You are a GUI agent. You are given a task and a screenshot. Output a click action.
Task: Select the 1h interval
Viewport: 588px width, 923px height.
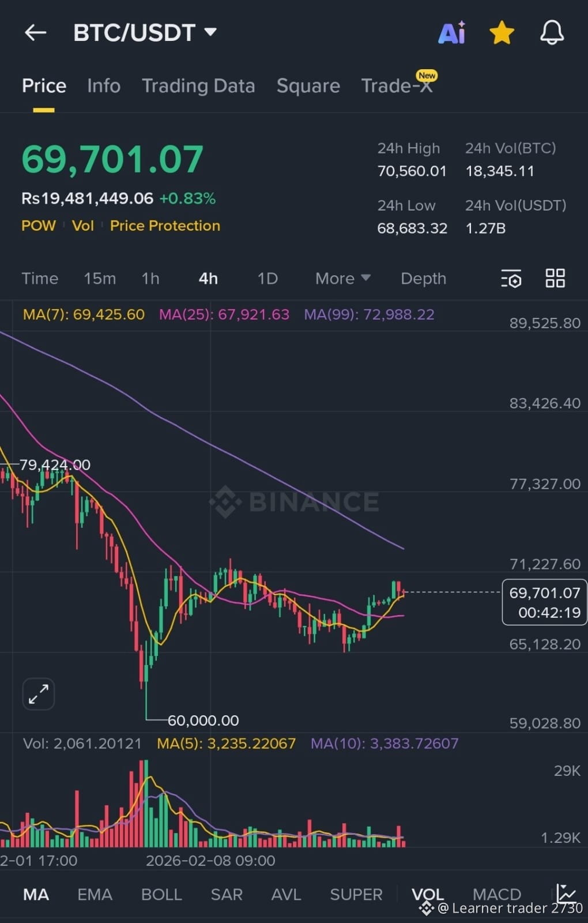(150, 279)
